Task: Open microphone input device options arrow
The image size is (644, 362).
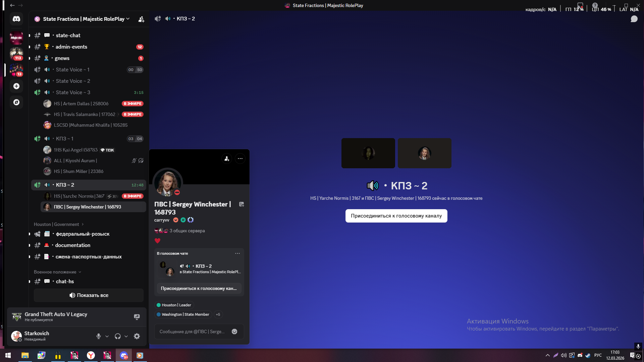Action: tap(107, 336)
